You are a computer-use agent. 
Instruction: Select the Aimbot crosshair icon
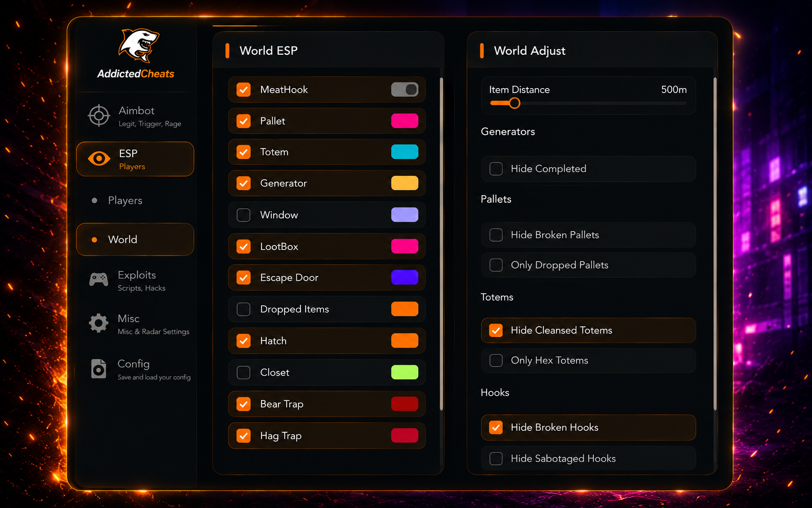99,116
